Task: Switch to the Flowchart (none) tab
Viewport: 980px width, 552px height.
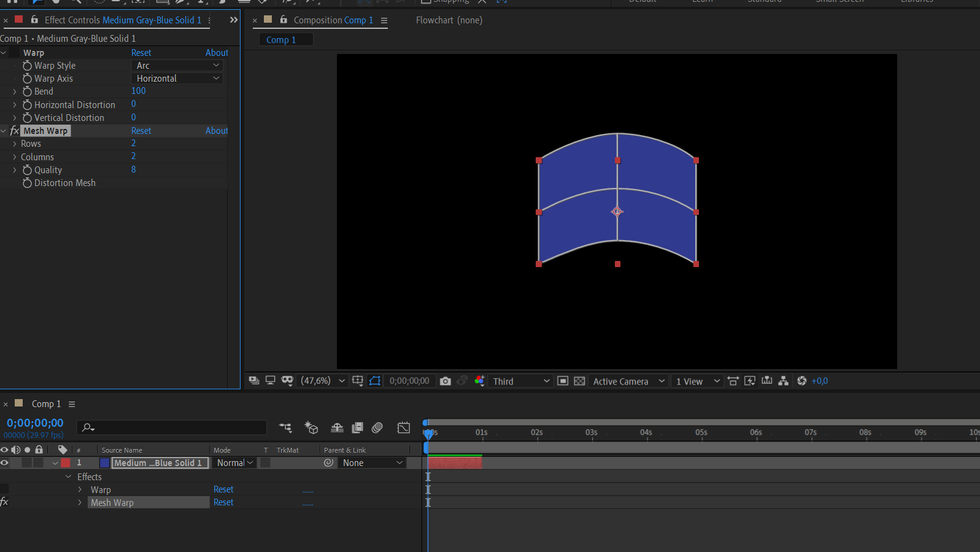Action: click(x=449, y=20)
